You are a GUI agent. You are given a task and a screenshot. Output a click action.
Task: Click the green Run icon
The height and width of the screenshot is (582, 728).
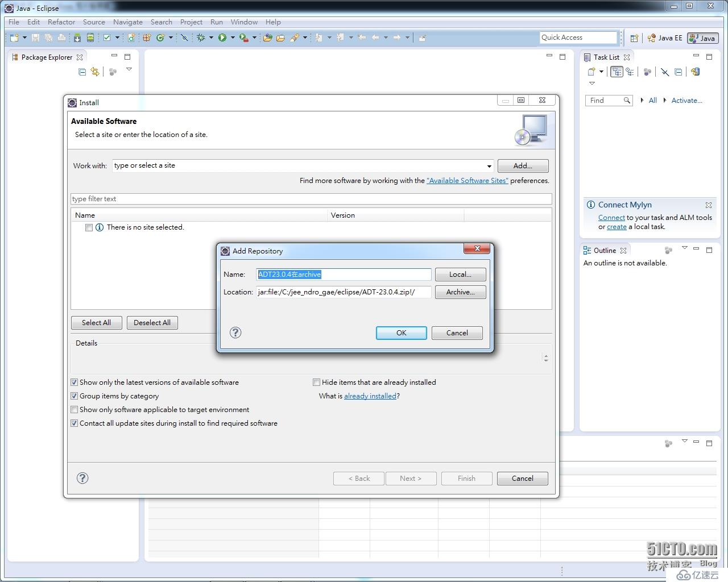tap(222, 38)
